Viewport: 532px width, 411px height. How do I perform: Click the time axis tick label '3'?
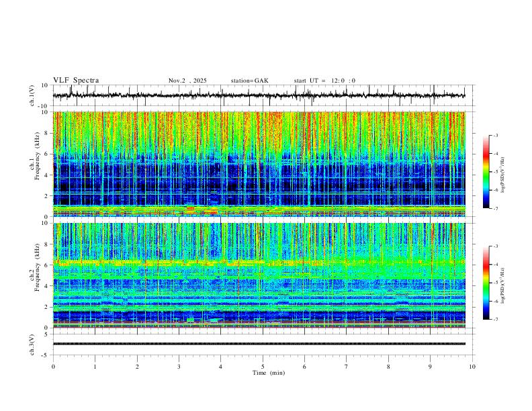pyautogui.click(x=179, y=367)
